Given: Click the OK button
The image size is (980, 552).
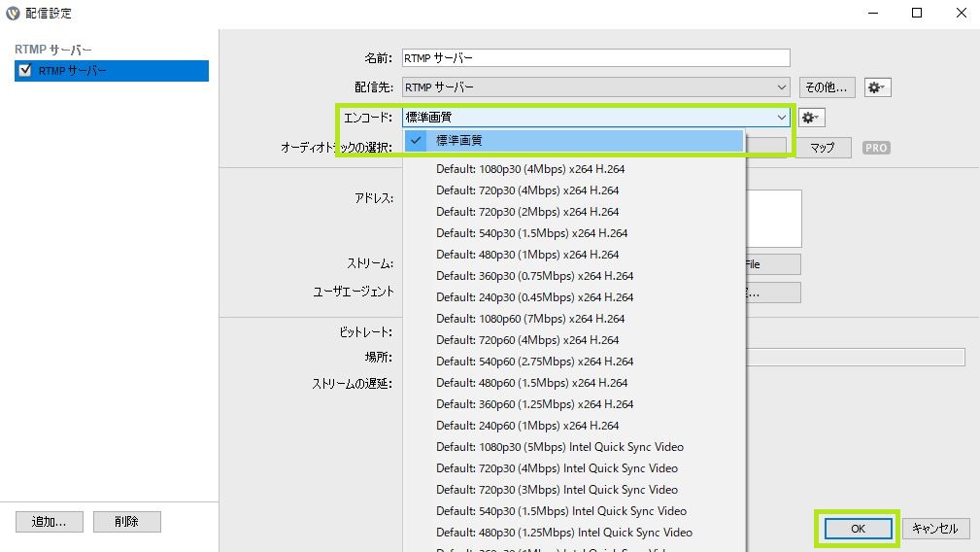Looking at the screenshot, I should point(859,529).
